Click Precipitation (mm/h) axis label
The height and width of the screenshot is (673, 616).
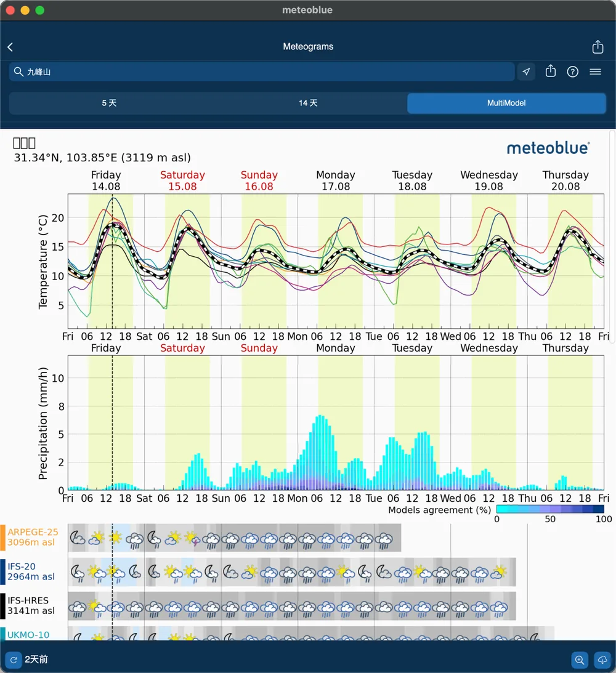(x=43, y=423)
